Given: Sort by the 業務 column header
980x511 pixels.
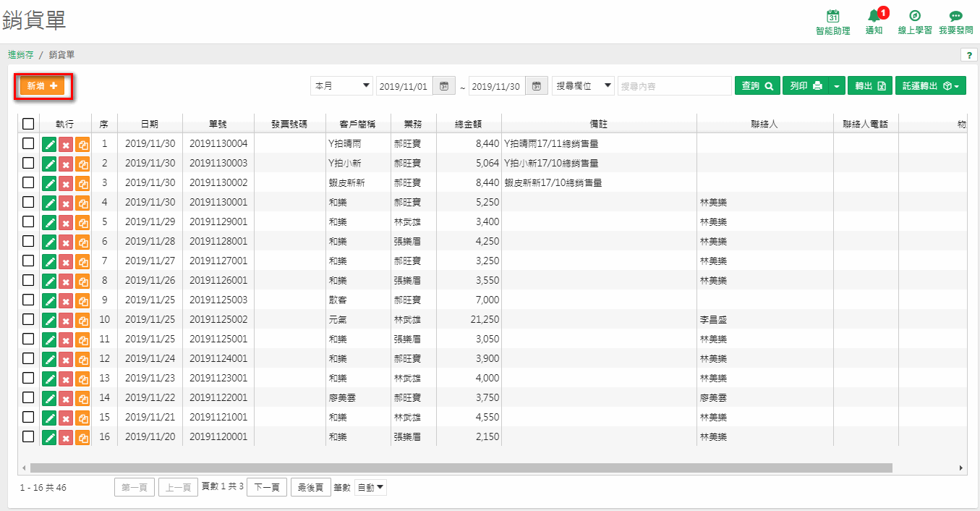Looking at the screenshot, I should coord(414,124).
